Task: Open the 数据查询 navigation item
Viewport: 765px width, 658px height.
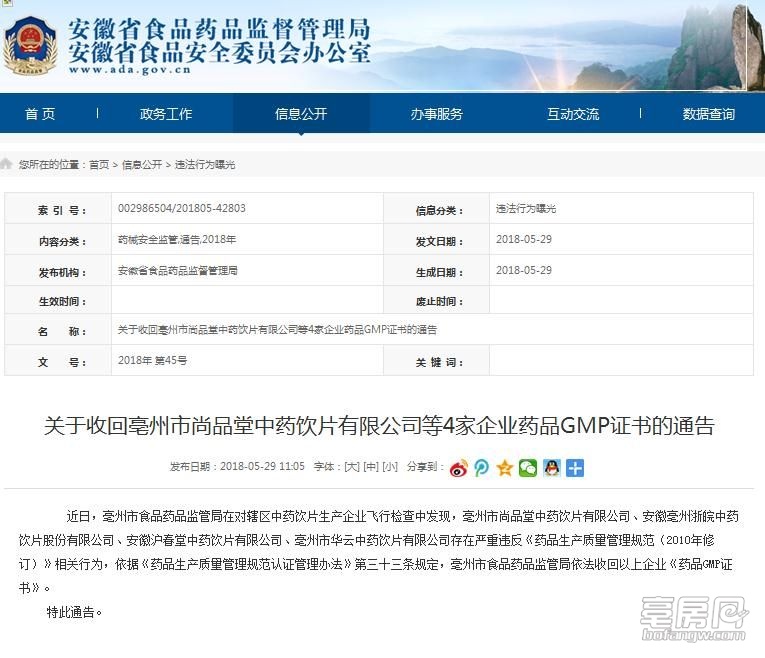Action: 708,114
